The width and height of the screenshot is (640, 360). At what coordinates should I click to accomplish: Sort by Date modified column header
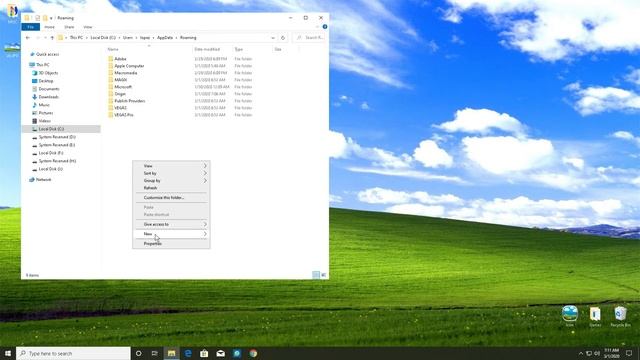207,49
